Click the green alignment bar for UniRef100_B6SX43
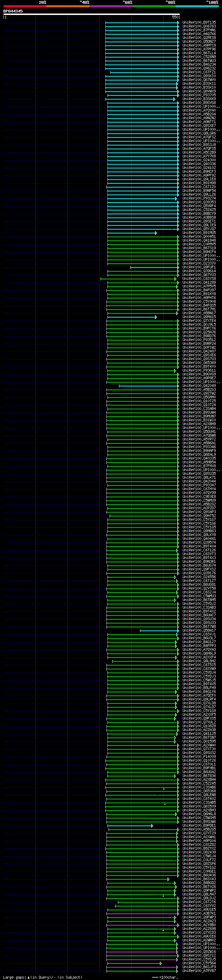Viewport: 222px width, 980px height. pyautogui.click(x=138, y=879)
